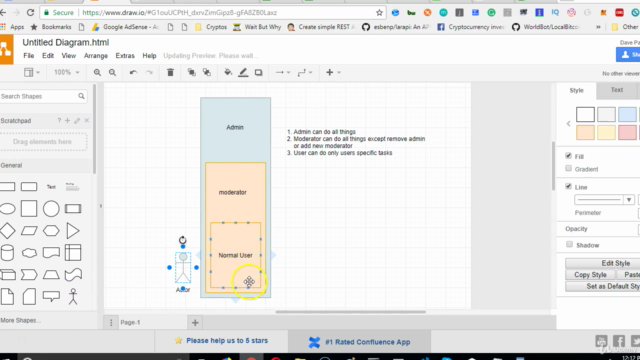Viewport: 640px width, 360px height.
Task: Click the Copy Style button
Action: 590,275
